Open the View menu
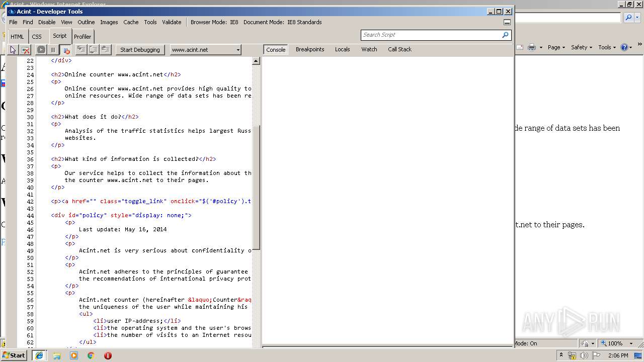This screenshot has height=362, width=644. pyautogui.click(x=66, y=22)
